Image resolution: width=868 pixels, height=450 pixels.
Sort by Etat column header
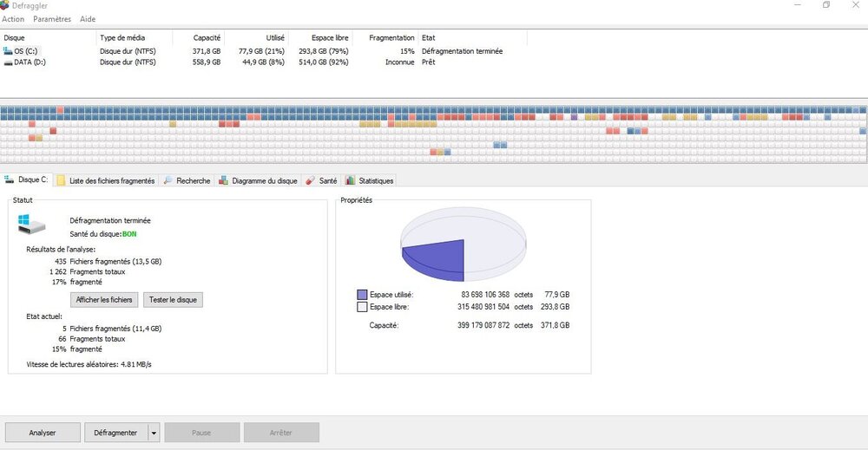(473, 37)
